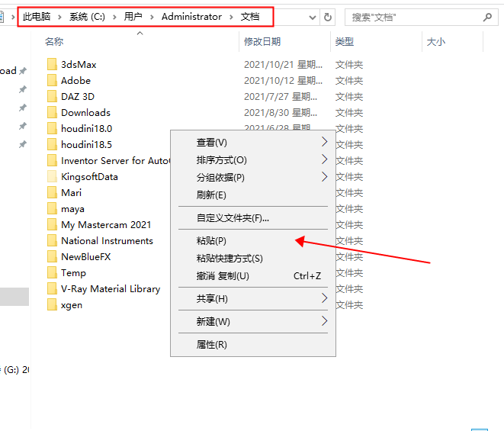504x431 pixels.
Task: Click the KingsoftData folder icon
Action: (x=52, y=177)
